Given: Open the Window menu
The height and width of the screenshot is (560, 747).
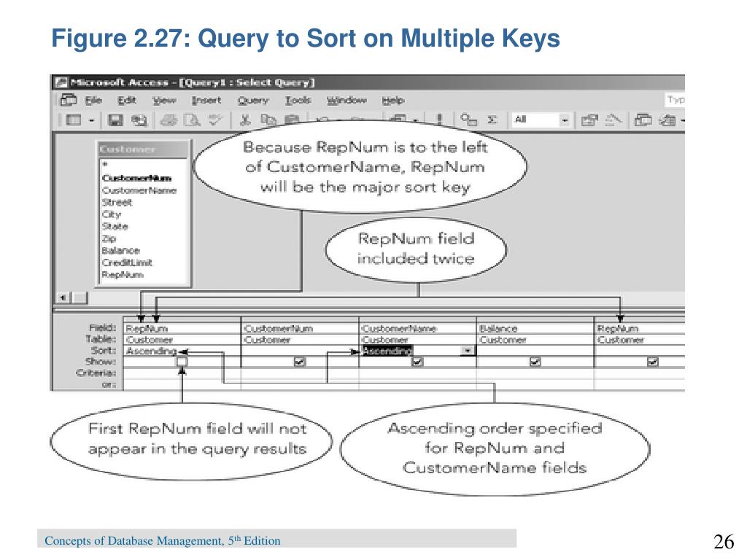Looking at the screenshot, I should click(x=347, y=101).
